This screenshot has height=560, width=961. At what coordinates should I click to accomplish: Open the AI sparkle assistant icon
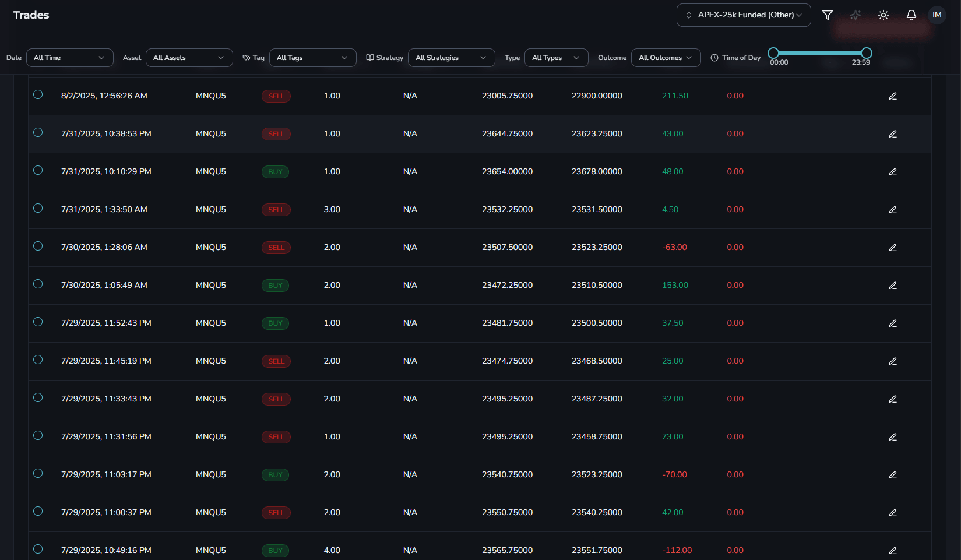click(x=855, y=15)
